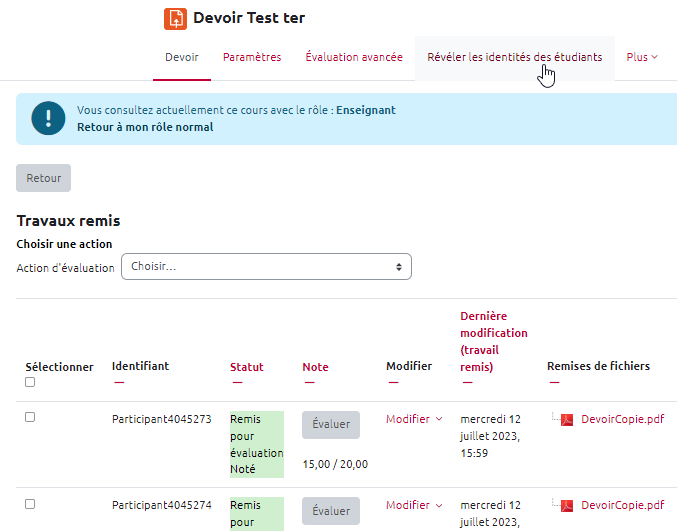The image size is (677, 531).
Task: Open the Plus menu in the navigation tabs
Action: [642, 57]
